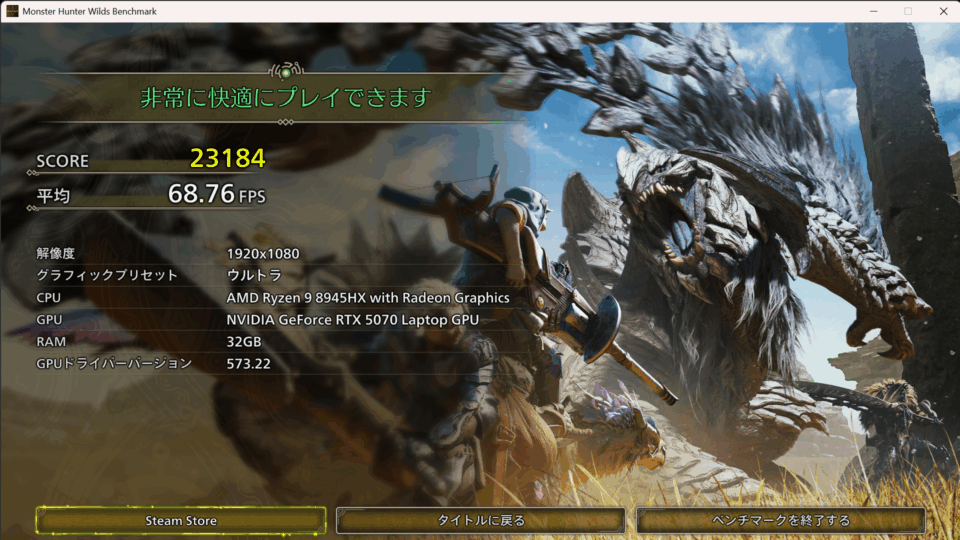Image resolution: width=960 pixels, height=540 pixels.
Task: Maximize the benchmark window
Action: pos(908,11)
